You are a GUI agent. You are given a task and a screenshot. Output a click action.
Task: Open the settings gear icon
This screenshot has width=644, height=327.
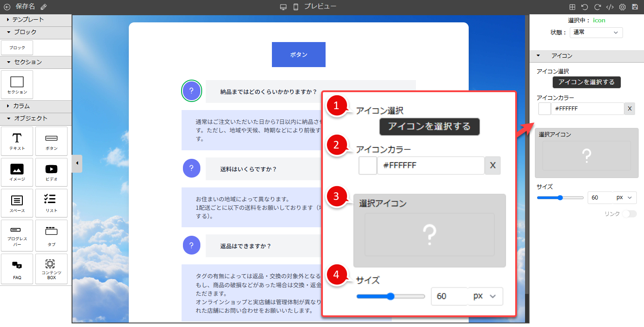click(x=622, y=7)
